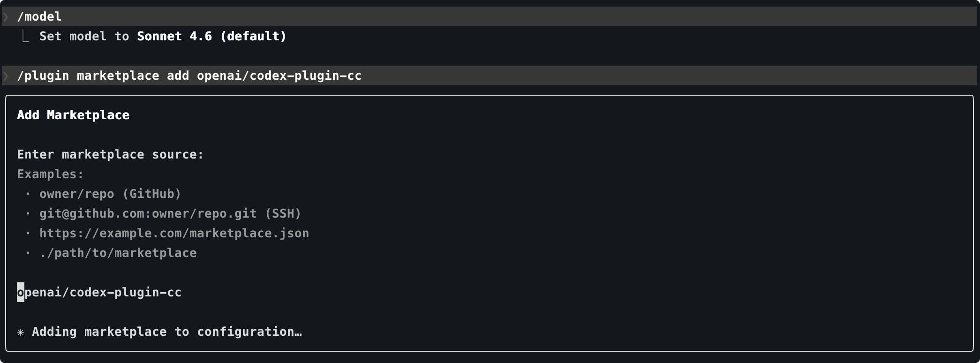Click the bullet before the https example URL
The height and width of the screenshot is (363, 980).
coord(28,233)
